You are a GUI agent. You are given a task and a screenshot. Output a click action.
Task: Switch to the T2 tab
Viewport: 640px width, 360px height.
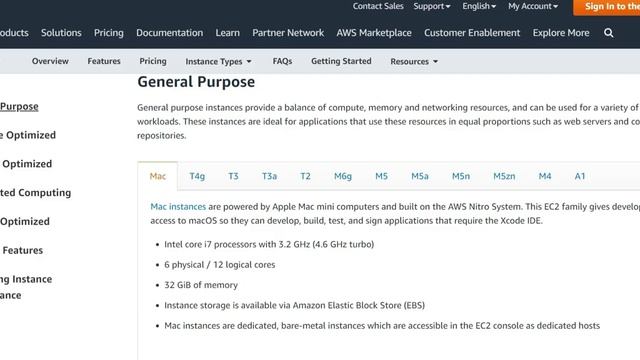coord(305,176)
